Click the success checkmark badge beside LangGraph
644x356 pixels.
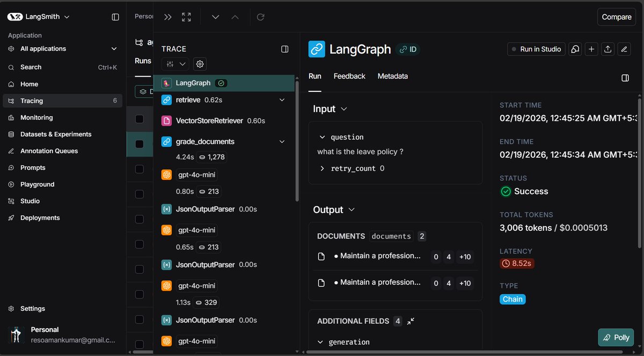221,83
